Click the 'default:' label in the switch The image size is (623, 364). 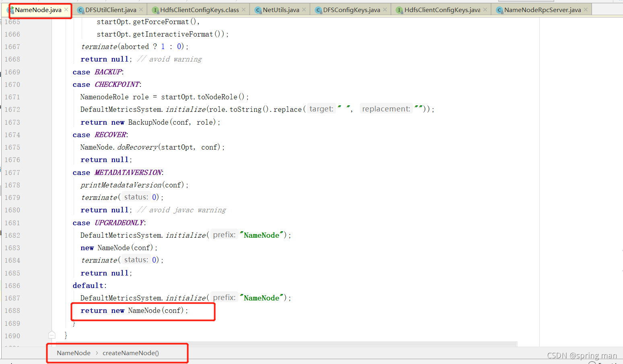[90, 286]
